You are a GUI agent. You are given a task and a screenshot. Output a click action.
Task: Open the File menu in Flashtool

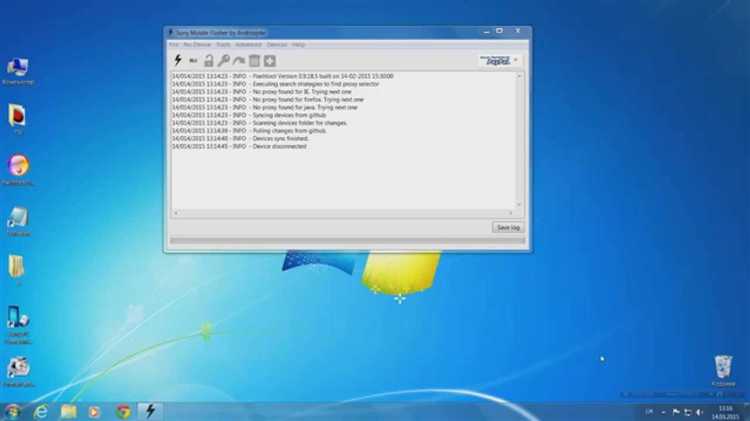point(174,44)
